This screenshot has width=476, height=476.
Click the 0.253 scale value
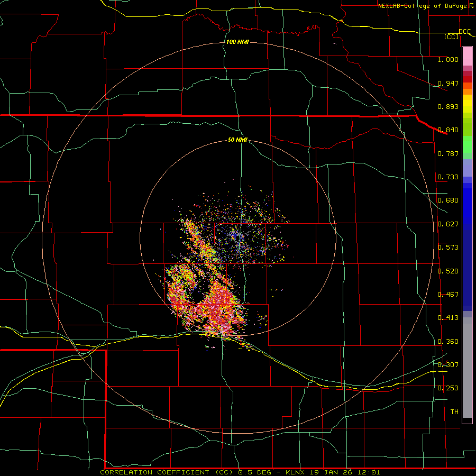tap(448, 388)
